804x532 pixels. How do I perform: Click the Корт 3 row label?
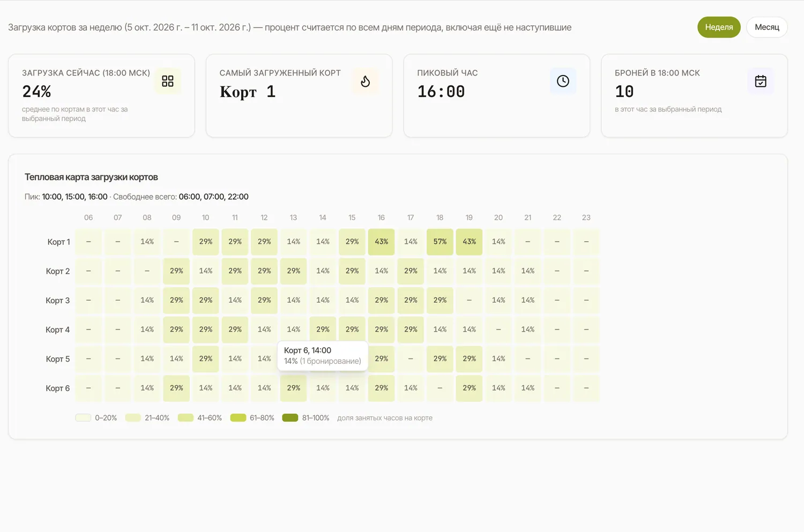pyautogui.click(x=58, y=301)
